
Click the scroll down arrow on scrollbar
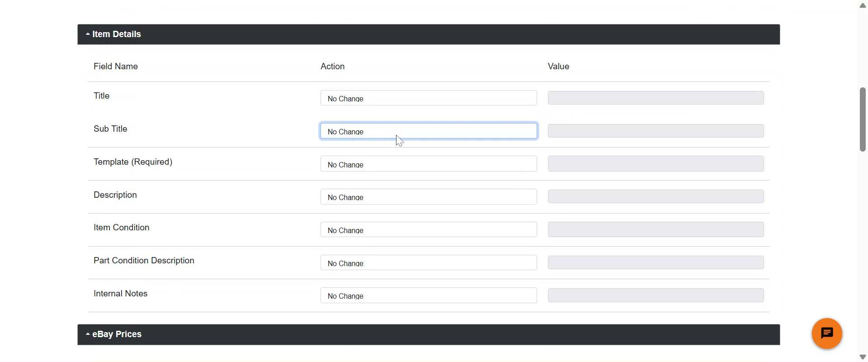pos(863,357)
